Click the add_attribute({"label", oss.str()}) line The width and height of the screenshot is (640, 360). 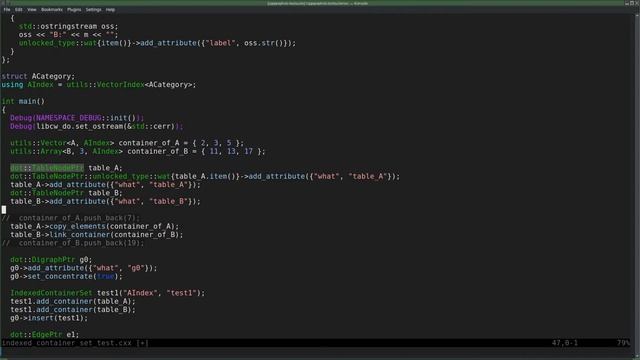point(157,43)
